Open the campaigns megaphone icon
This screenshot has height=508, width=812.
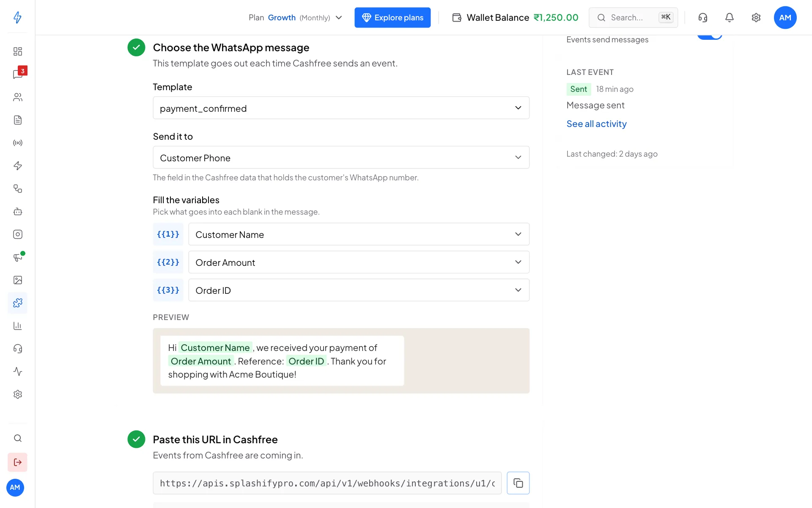pos(17,257)
